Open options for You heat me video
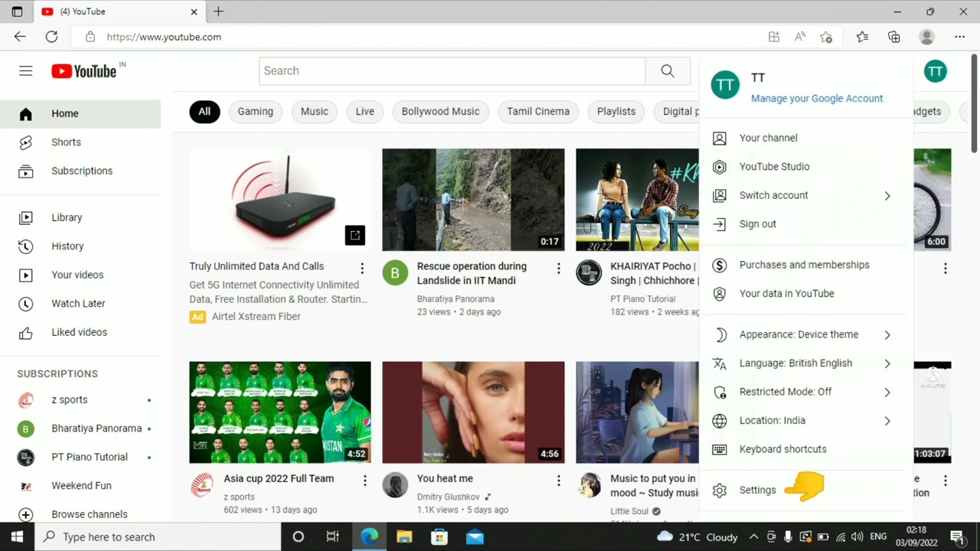 [558, 481]
